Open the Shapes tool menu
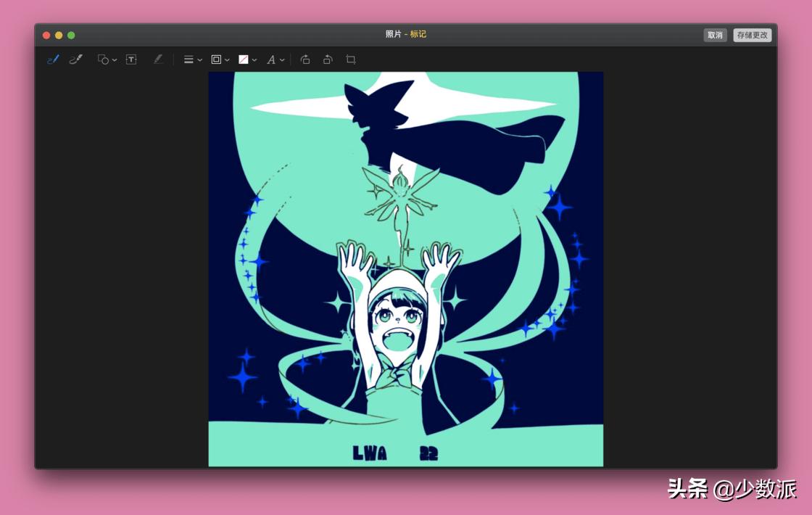Viewport: 812px width, 515px height. 107,59
